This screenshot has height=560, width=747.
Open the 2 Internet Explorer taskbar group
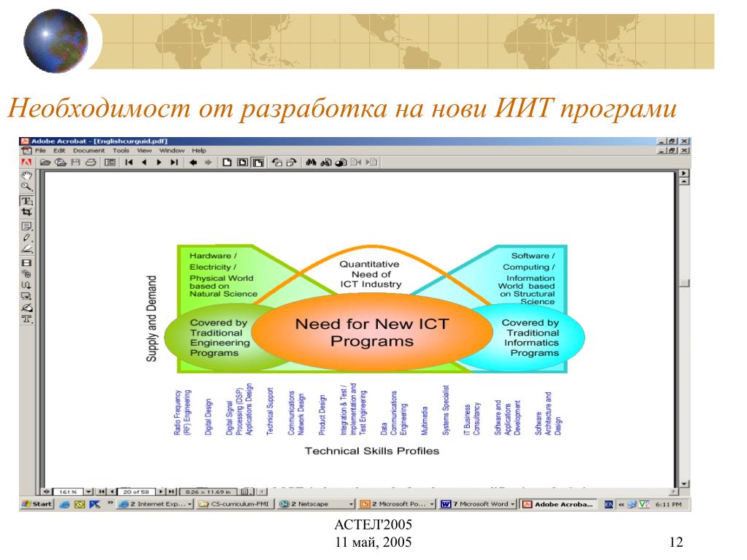point(155,504)
